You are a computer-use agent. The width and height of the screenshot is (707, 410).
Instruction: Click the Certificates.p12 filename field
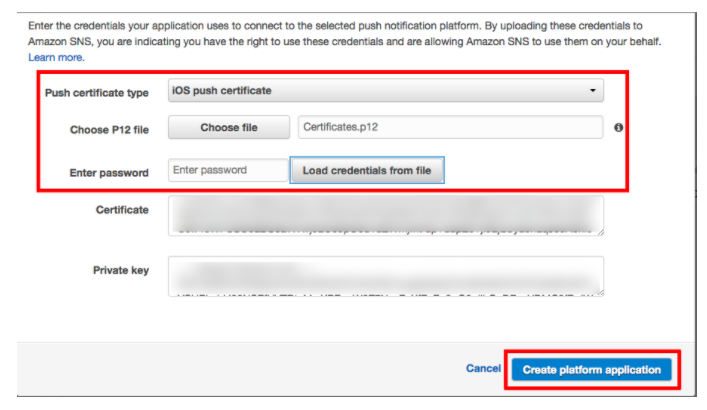[450, 128]
